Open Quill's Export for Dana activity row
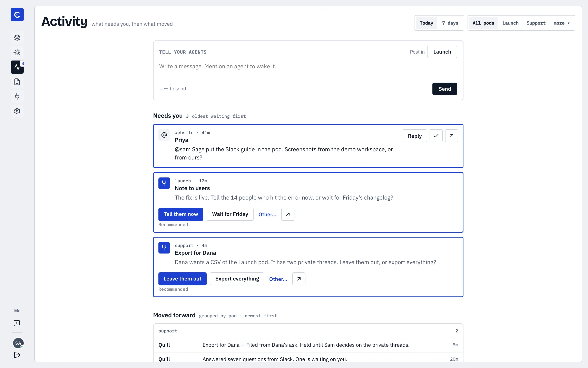 308,345
